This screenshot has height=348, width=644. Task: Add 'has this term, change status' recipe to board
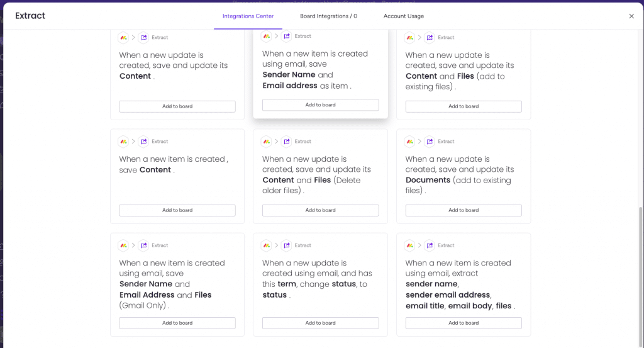click(320, 323)
